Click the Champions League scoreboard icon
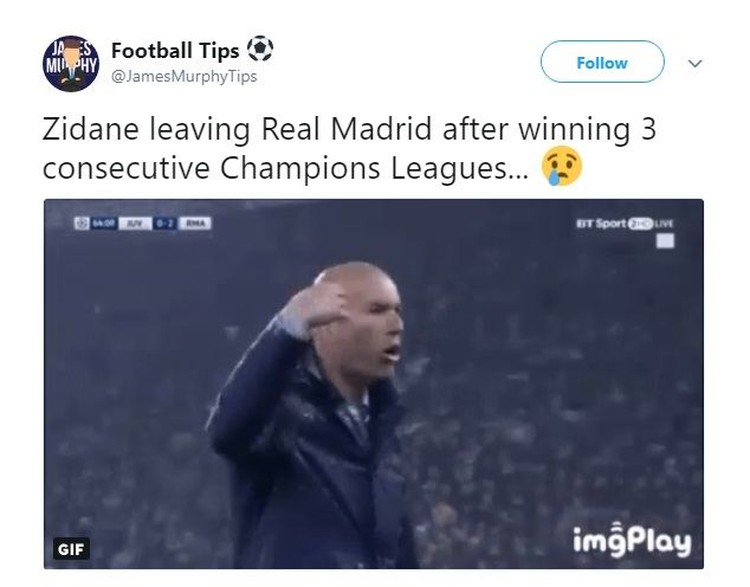The image size is (750, 587). [x=81, y=223]
